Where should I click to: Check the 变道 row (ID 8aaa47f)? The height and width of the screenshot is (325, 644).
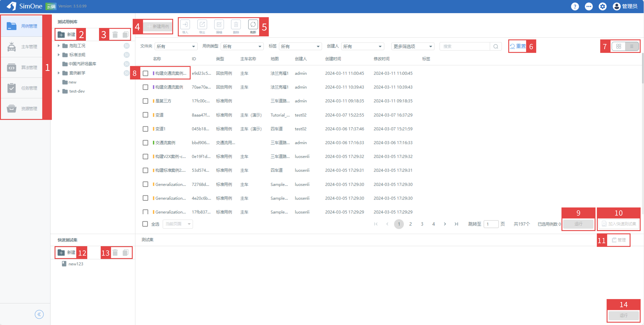coord(145,115)
